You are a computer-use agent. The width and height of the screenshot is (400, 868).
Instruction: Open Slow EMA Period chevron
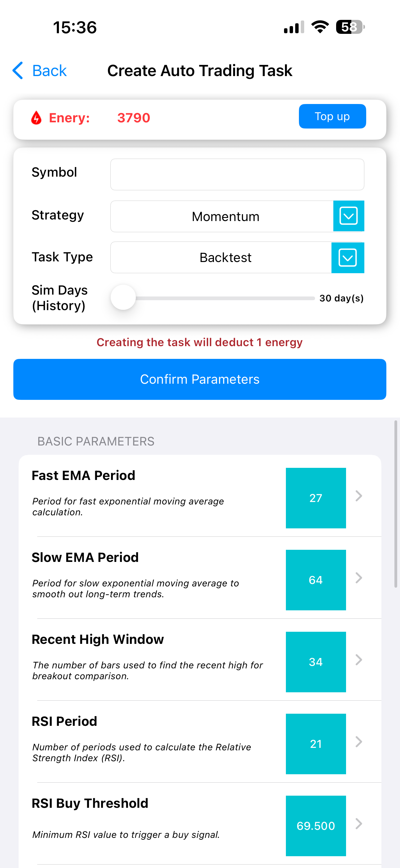(x=359, y=578)
